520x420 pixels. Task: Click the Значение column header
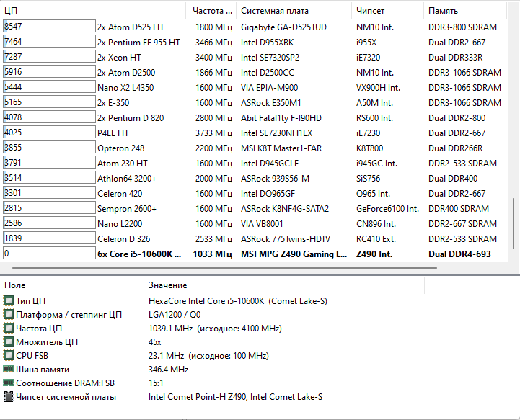pyautogui.click(x=284, y=285)
